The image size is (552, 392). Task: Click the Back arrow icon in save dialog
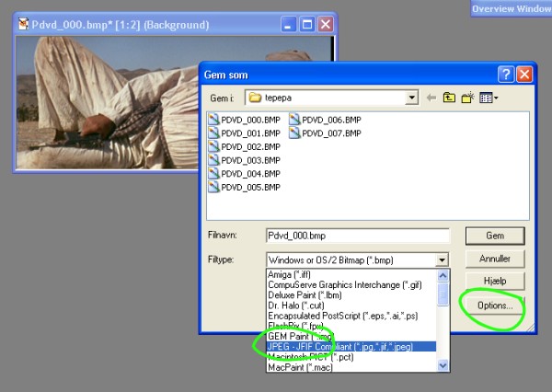pos(432,98)
